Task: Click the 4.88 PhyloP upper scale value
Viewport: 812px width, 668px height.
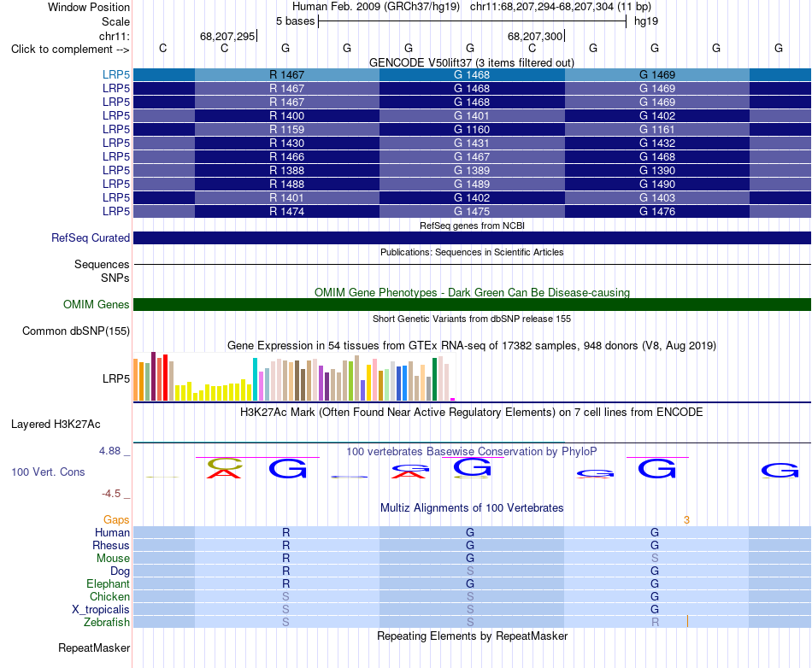Action: coord(109,451)
